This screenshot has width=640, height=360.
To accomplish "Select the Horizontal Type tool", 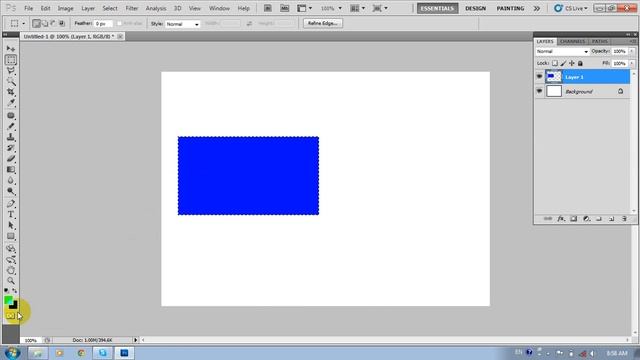I will click(x=11, y=214).
